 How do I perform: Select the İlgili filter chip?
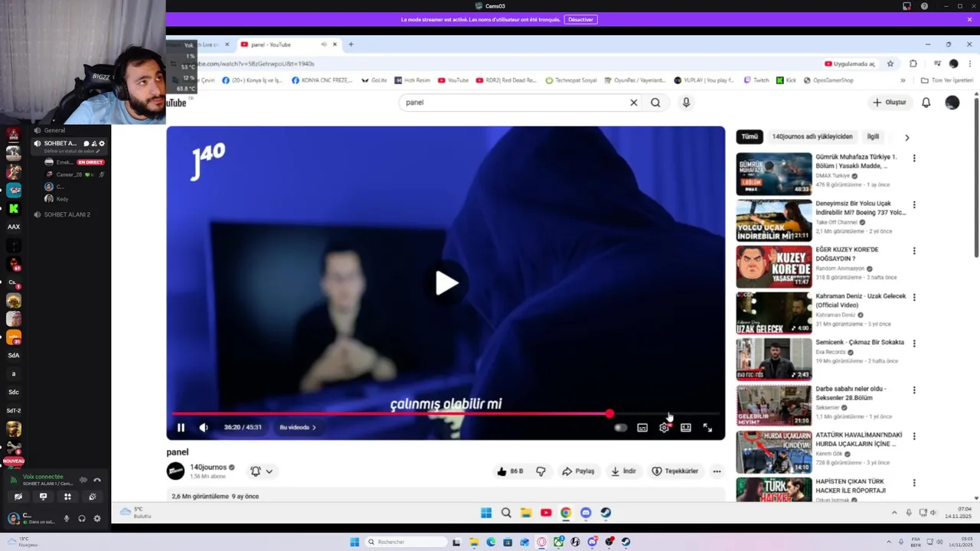[x=873, y=137]
